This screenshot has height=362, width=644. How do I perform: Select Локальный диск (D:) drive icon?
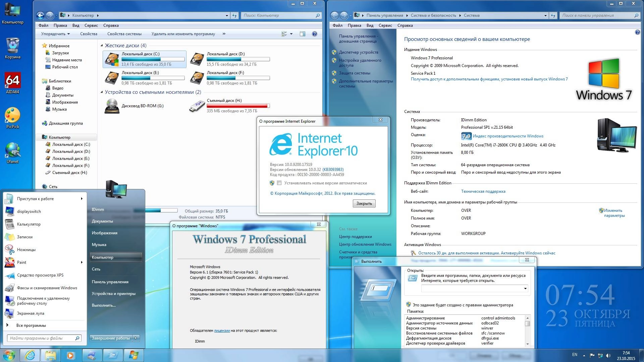coord(197,59)
